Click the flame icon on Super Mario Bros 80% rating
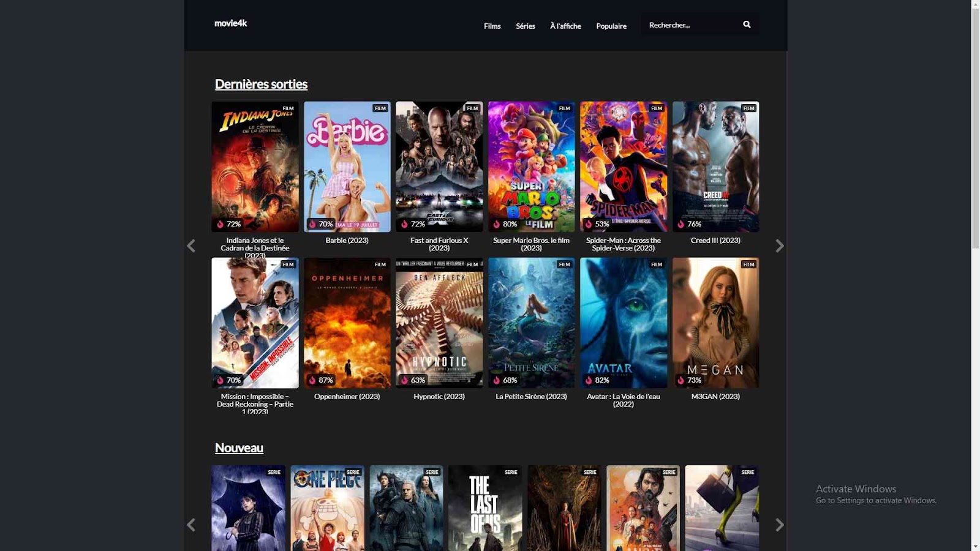 point(497,224)
